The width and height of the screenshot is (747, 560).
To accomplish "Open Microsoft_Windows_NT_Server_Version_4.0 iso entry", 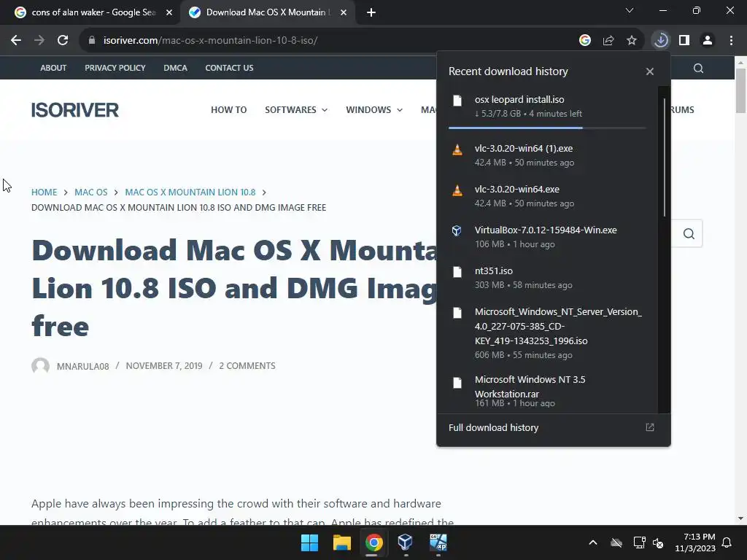I will pyautogui.click(x=547, y=332).
